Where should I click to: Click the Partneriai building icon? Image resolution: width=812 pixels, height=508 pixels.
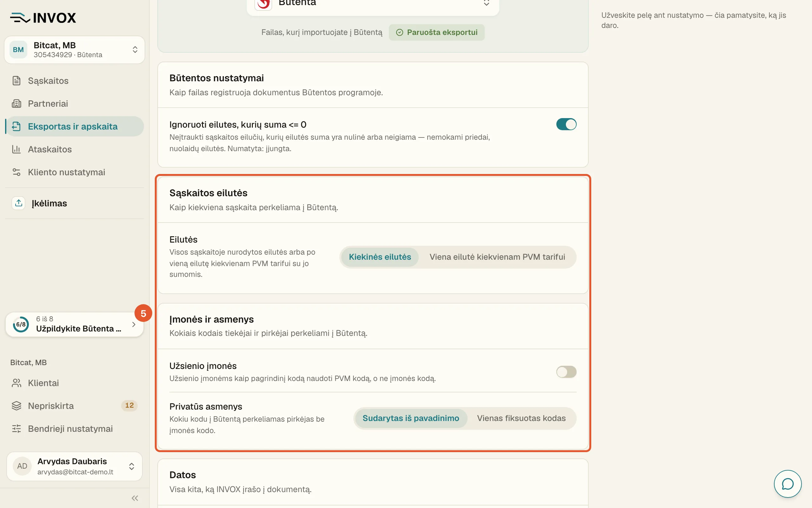(16, 104)
